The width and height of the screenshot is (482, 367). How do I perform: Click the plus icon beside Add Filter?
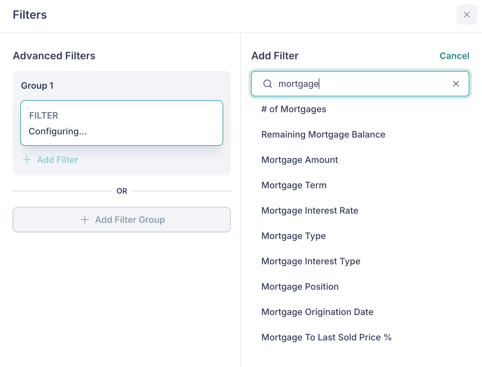tap(27, 160)
